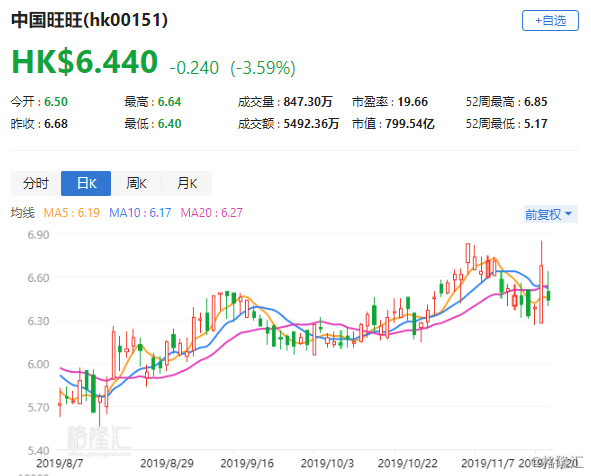Click the MA20 : 6.27 legend
The height and width of the screenshot is (476, 591).
coord(211,213)
